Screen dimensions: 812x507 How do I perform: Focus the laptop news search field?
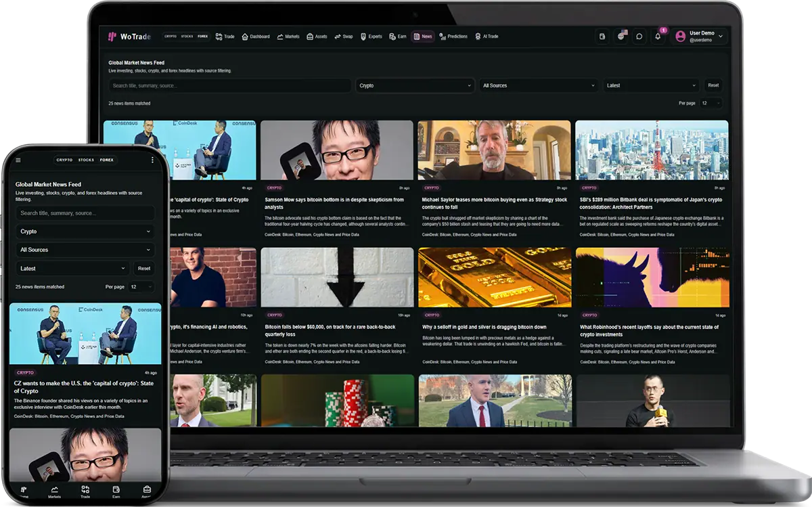click(x=229, y=85)
